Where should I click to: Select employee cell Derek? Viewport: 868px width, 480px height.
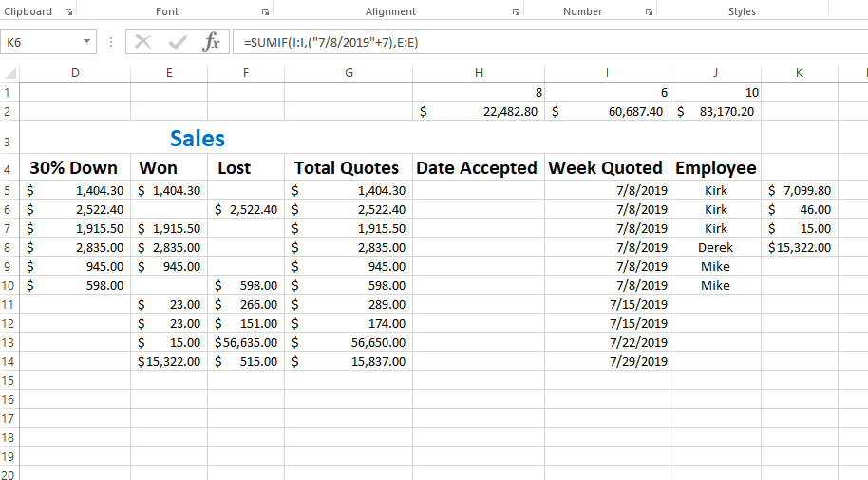coord(716,247)
